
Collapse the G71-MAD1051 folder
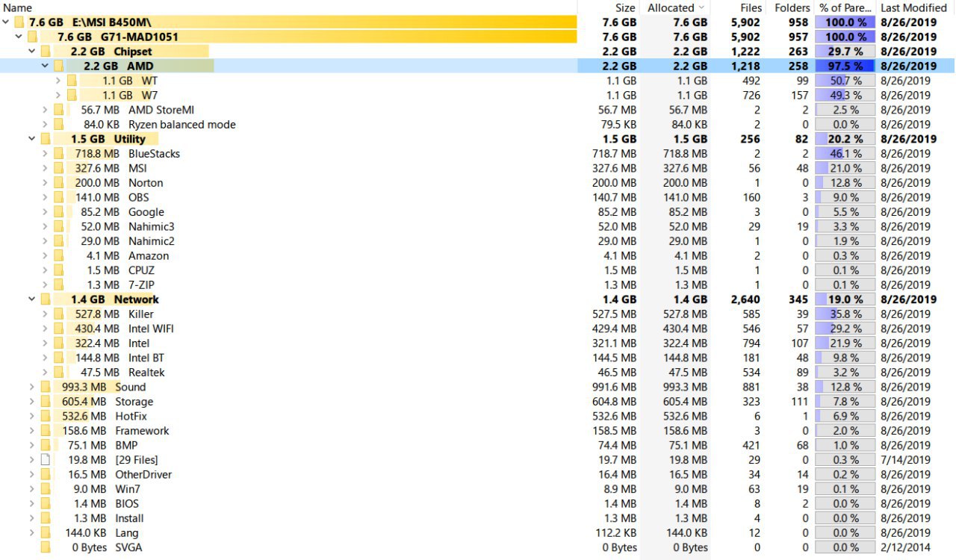coord(19,37)
